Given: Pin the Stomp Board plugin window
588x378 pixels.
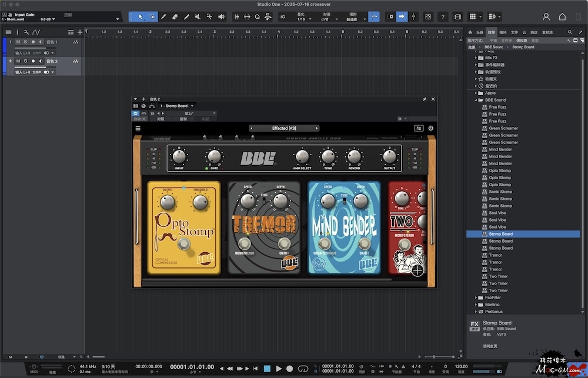Looking at the screenshot, I should click(425, 99).
